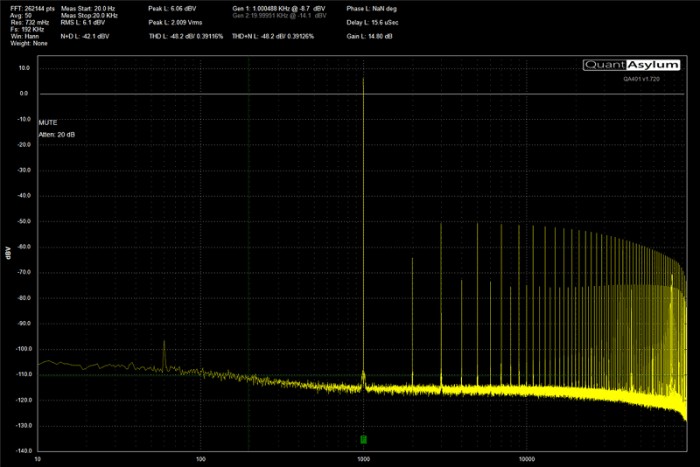Click the 'Meas Stop: 20.0 KHz' text
700x467 pixels.
click(89, 16)
